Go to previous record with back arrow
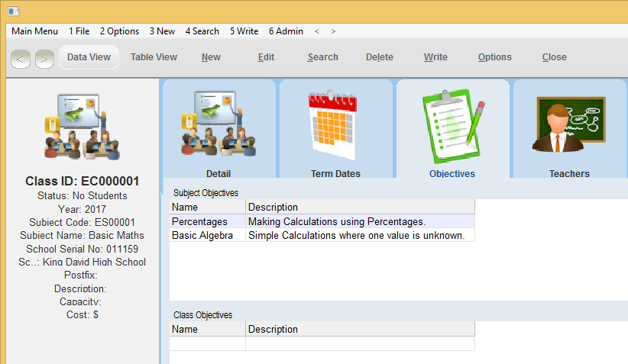Image resolution: width=628 pixels, height=364 pixels. 21,58
